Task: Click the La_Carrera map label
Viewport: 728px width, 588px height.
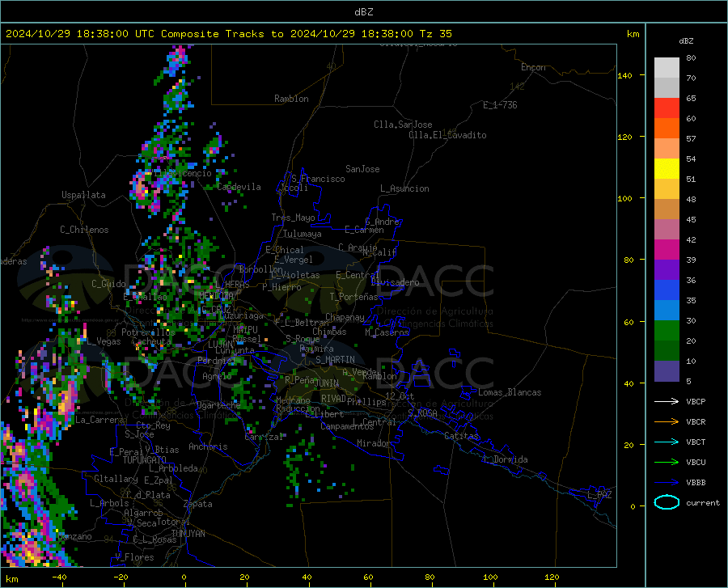Action: click(99, 420)
